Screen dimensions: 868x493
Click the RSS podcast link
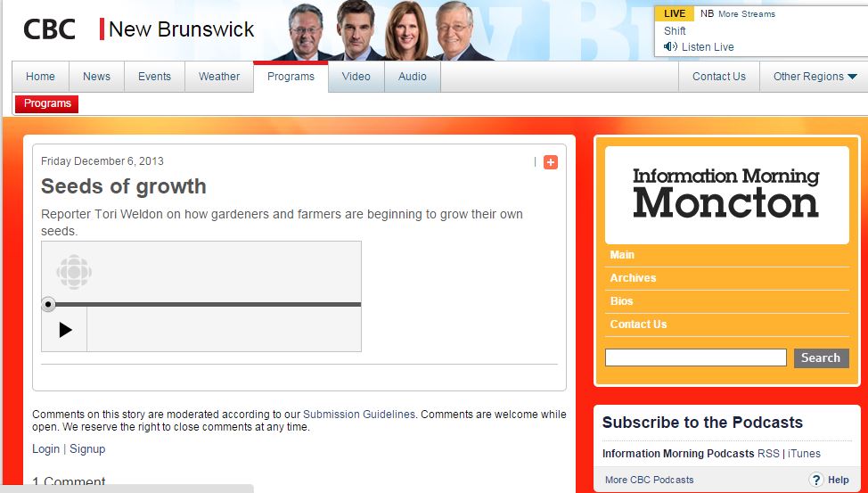(768, 454)
